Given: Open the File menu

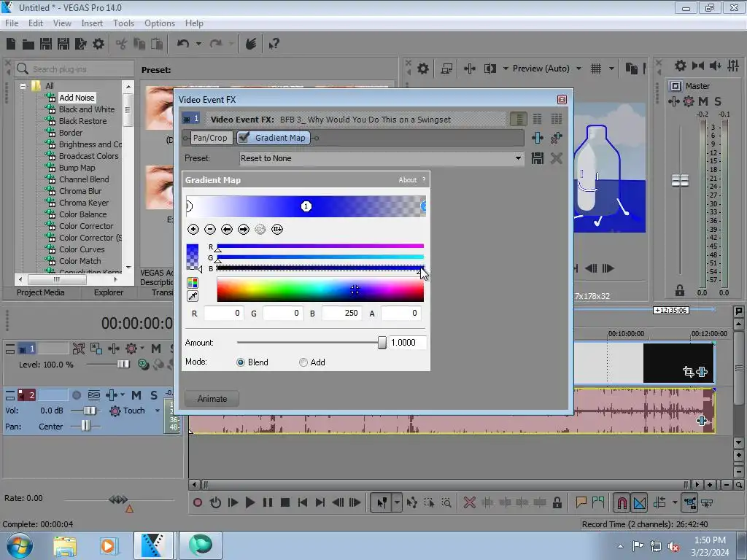Looking at the screenshot, I should [x=12, y=23].
